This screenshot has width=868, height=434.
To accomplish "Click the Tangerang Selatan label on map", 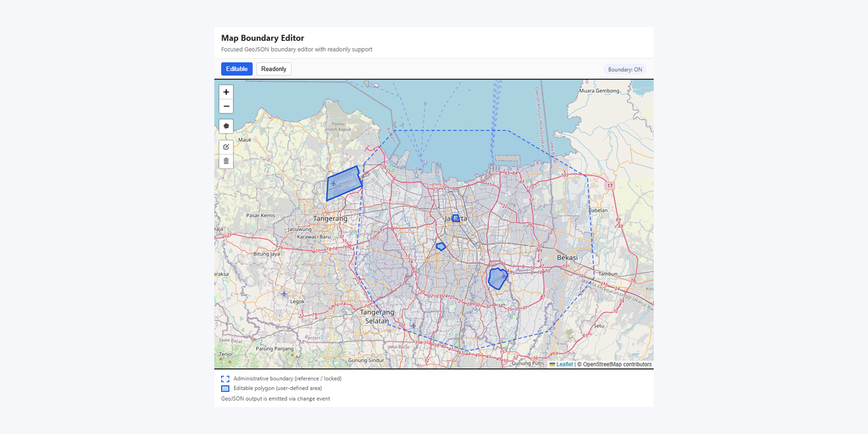I will [377, 316].
